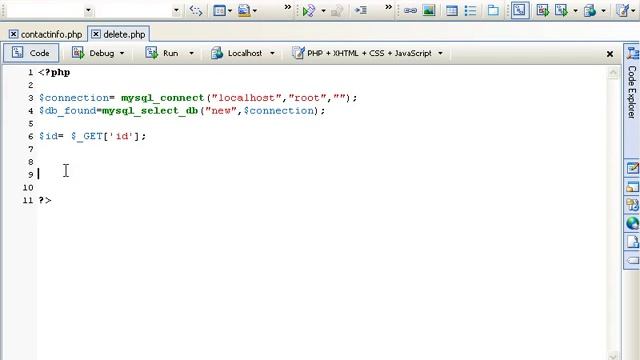
Task: Click the $_GET['id'] expression on line 6
Action: [105, 136]
